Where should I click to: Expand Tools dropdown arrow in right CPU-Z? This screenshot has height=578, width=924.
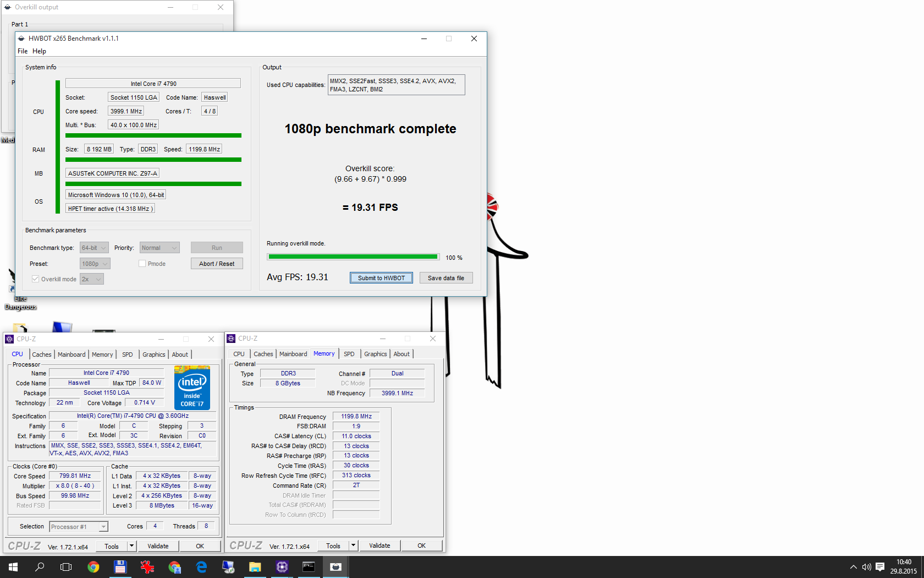354,546
